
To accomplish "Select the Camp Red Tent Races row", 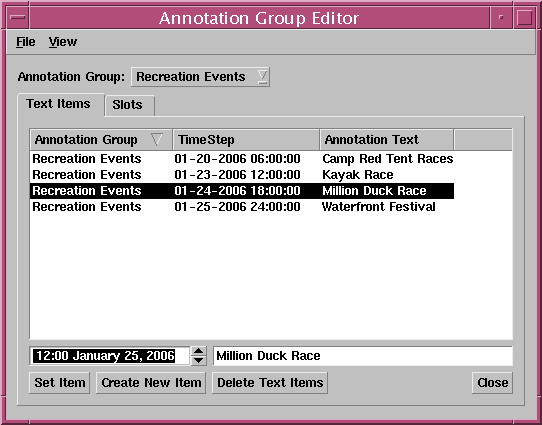I will point(242,159).
